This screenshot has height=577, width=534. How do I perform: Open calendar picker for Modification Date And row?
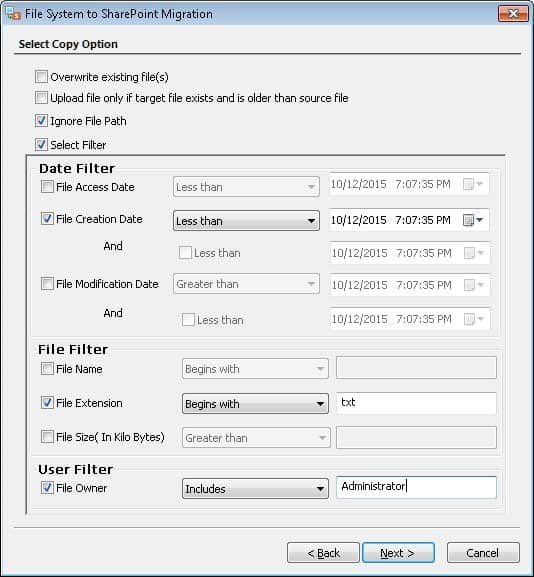click(x=474, y=319)
